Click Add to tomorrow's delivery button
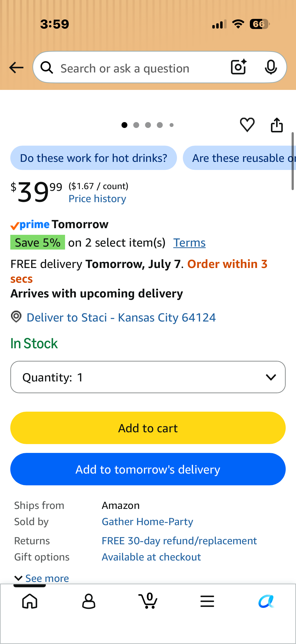The width and height of the screenshot is (296, 644). click(148, 469)
